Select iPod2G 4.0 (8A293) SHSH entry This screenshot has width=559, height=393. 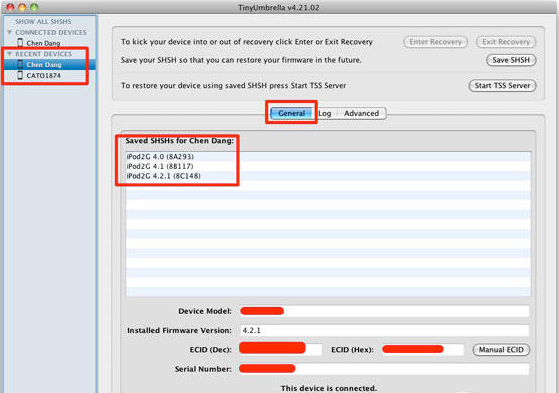(328, 157)
